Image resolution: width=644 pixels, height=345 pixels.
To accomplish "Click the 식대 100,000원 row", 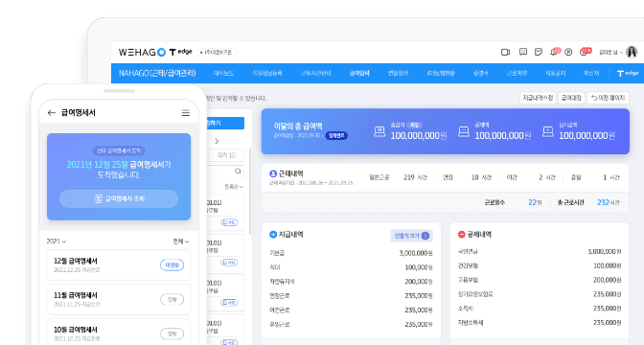I will [x=351, y=267].
